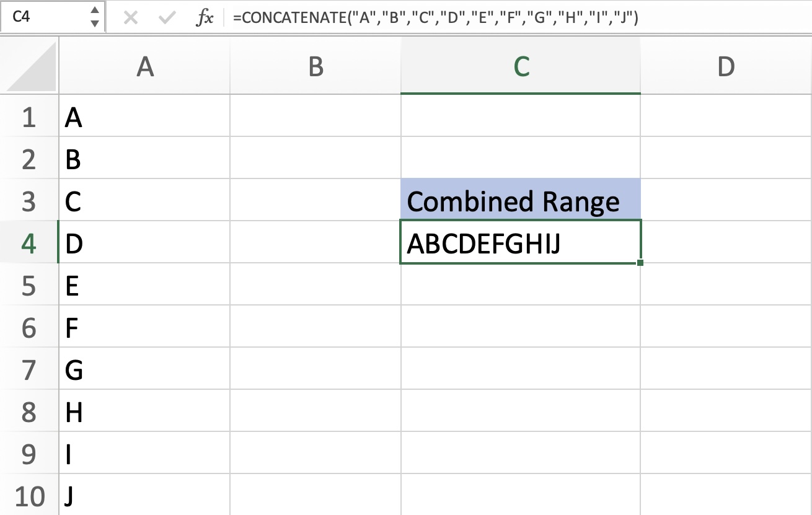Viewport: 812px width, 515px height.
Task: Select the cell containing ABCDEFGHIJ
Action: (x=521, y=243)
